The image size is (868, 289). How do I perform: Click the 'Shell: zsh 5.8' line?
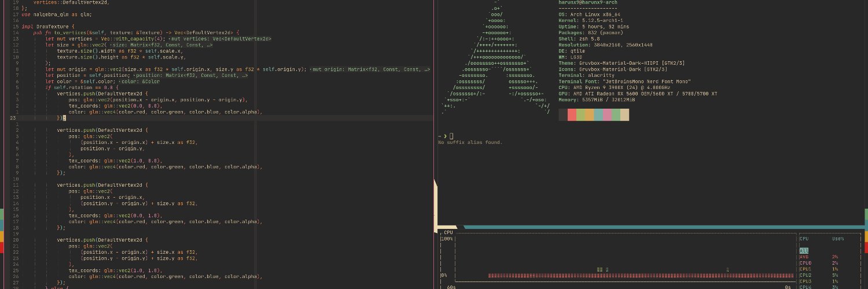[579, 39]
